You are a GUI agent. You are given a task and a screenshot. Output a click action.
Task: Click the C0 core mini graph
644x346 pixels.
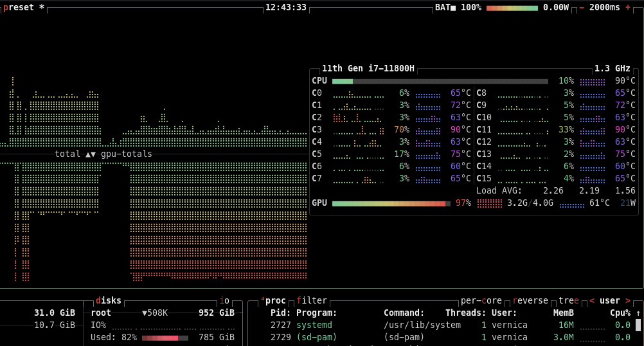(358, 95)
